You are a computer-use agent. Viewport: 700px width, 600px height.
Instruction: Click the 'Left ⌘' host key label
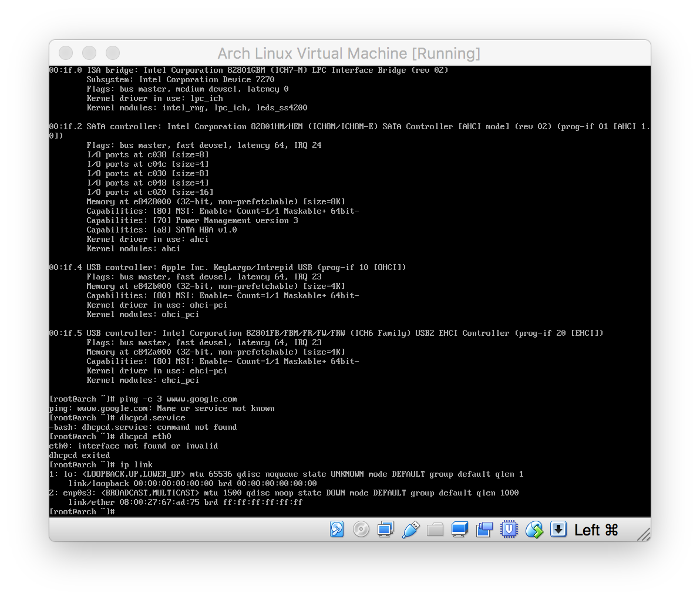pos(596,530)
